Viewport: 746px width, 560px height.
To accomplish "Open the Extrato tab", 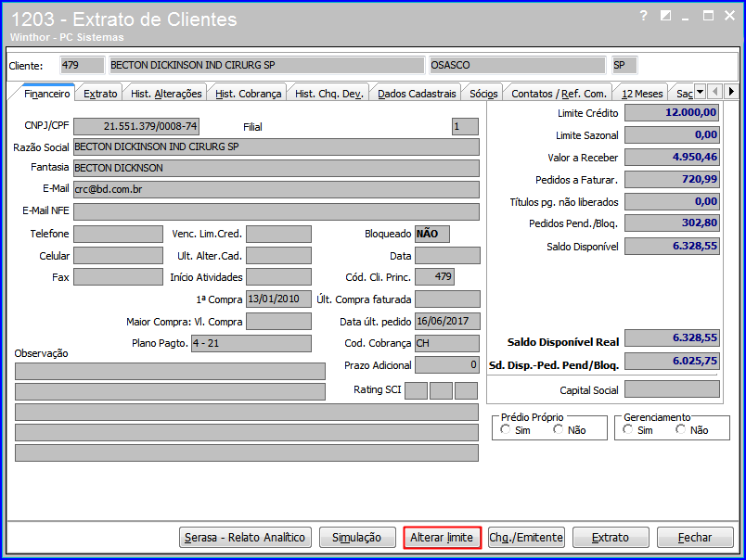I will [100, 94].
